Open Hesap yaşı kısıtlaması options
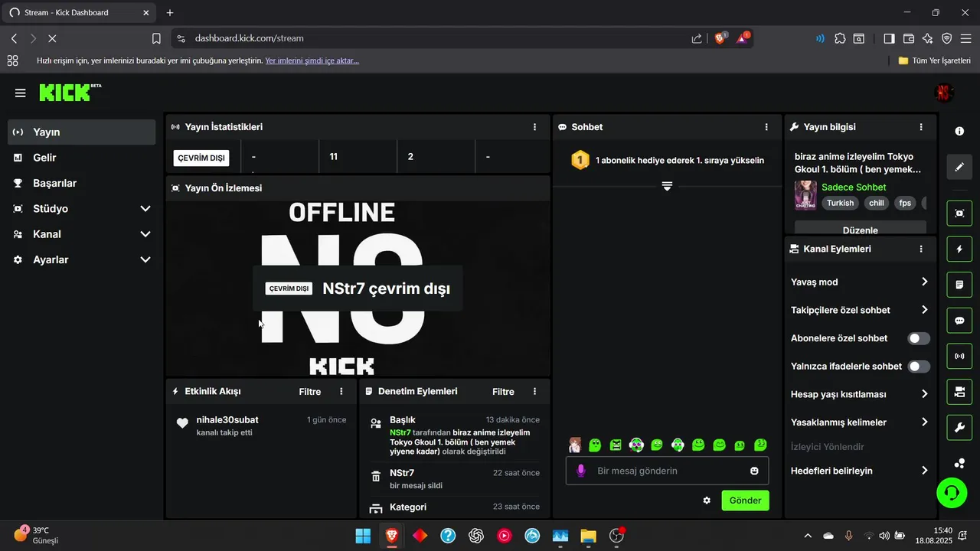 pos(924,394)
